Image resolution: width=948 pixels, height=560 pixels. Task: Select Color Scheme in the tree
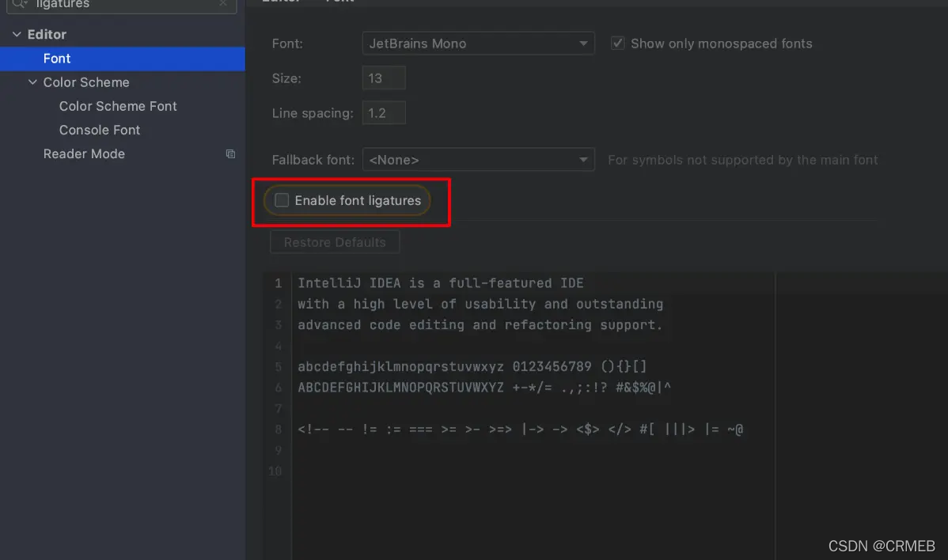[x=86, y=82]
